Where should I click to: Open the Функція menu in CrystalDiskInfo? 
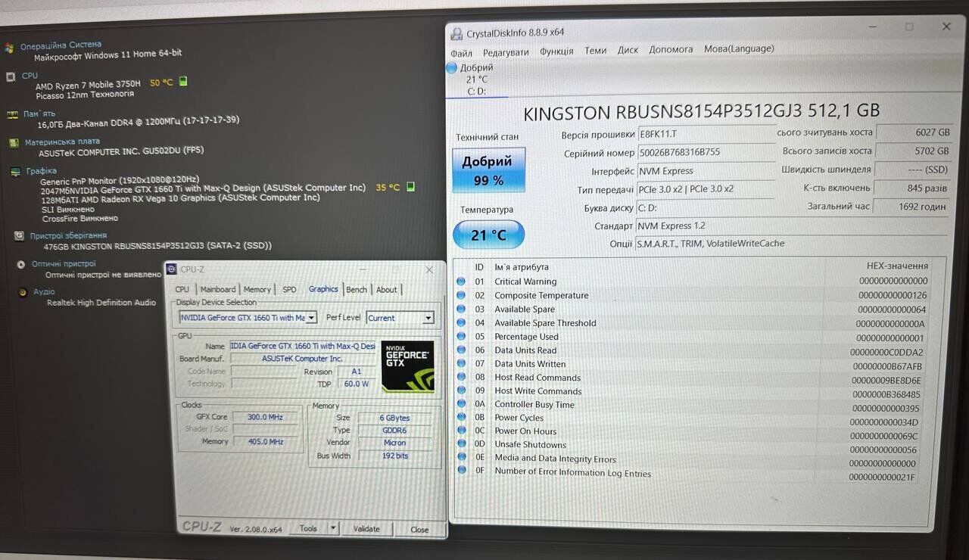point(556,51)
